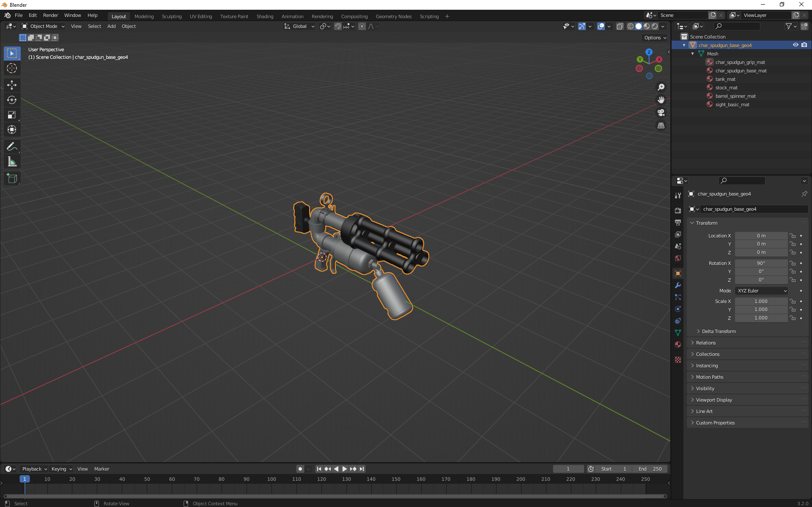This screenshot has width=812, height=507.
Task: Activate the 3D Cursor tool
Action: tap(12, 68)
